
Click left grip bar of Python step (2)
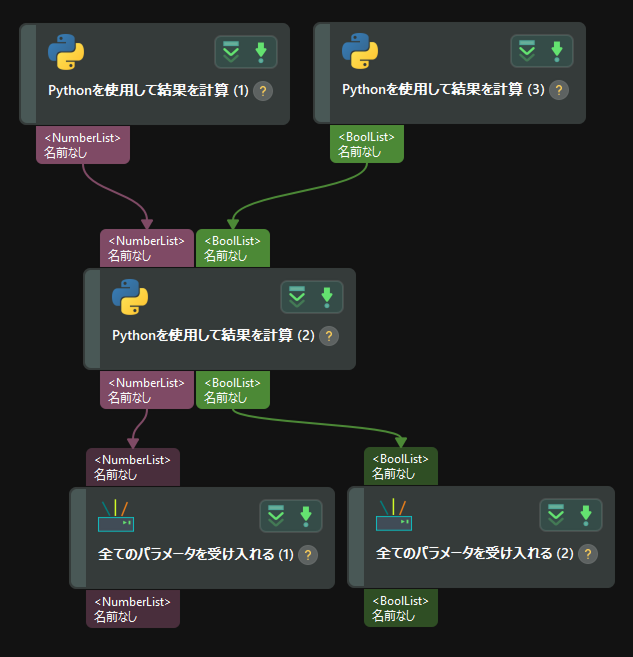coord(93,319)
